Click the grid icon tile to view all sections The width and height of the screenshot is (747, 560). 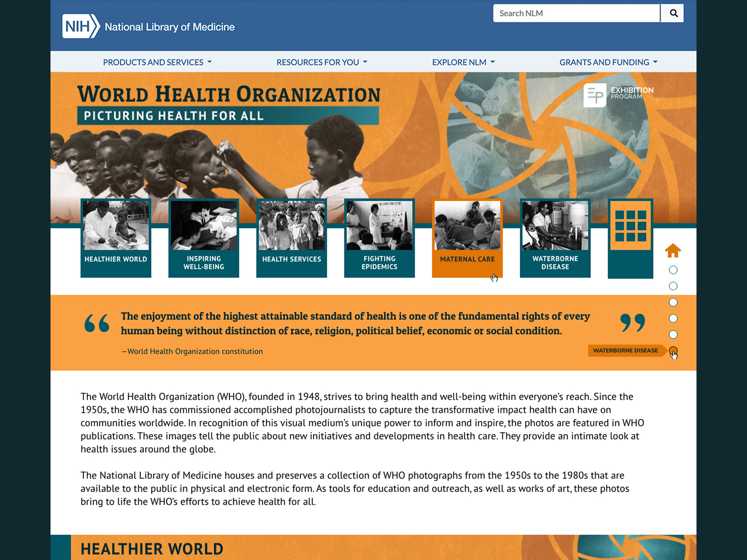(630, 238)
